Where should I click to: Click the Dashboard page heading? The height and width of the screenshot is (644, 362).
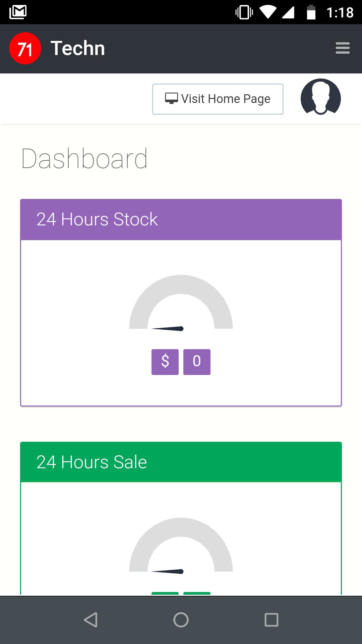point(84,159)
